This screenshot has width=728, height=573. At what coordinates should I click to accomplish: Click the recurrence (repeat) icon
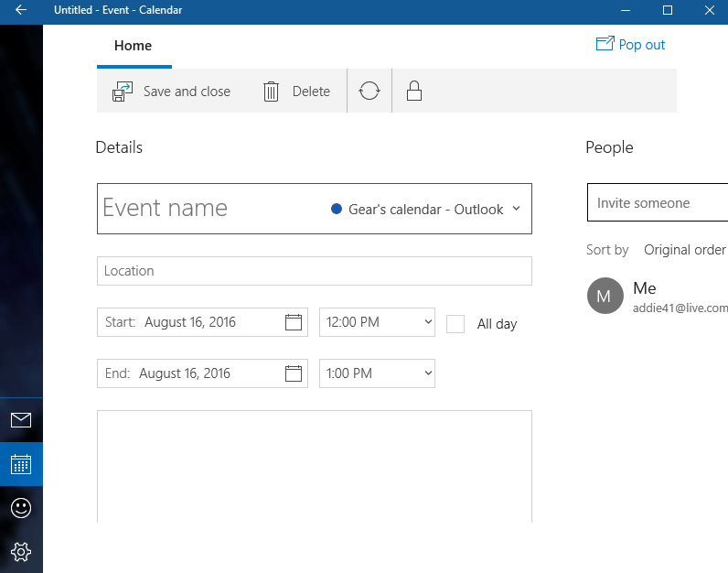pos(369,92)
